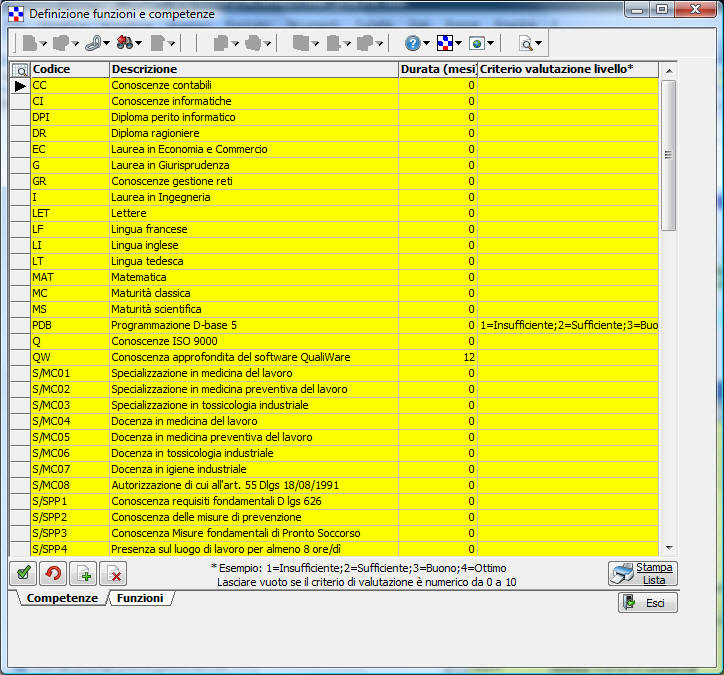Viewport: 724px width, 675px height.
Task: Switch to the Funzioni tab
Action: 140,598
